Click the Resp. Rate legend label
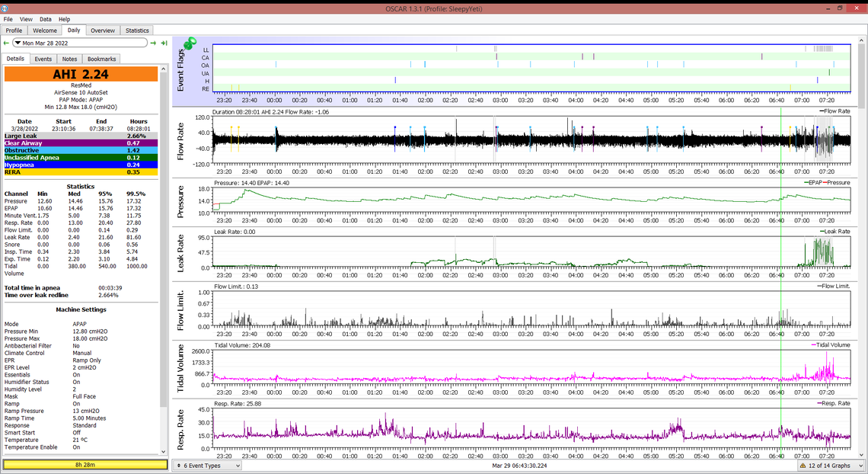This screenshot has width=868, height=474. coord(835,403)
